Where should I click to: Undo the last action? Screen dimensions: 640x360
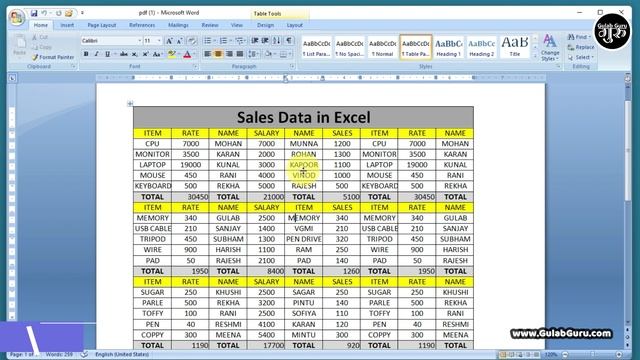[44, 13]
